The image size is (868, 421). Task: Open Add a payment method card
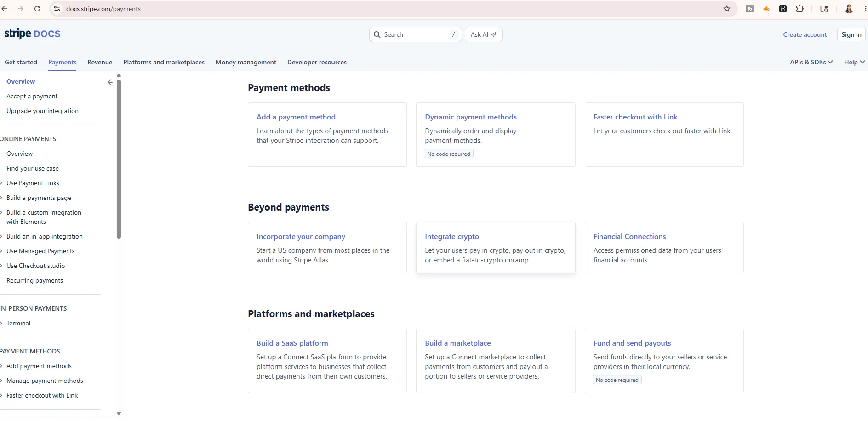[327, 134]
